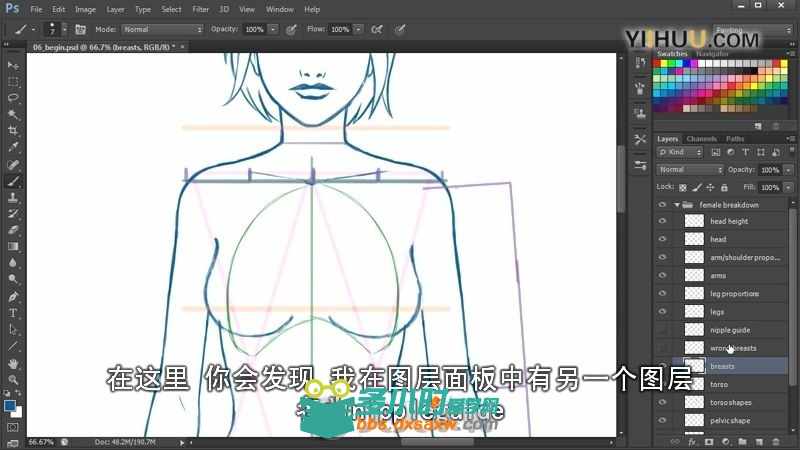Hide the legs layer
This screenshot has width=800, height=450.
pyautogui.click(x=662, y=311)
